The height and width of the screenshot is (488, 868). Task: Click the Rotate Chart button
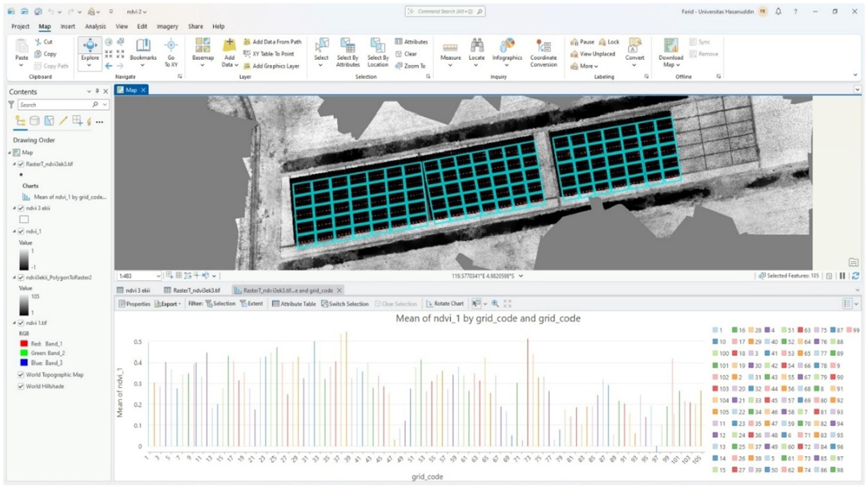tap(444, 304)
